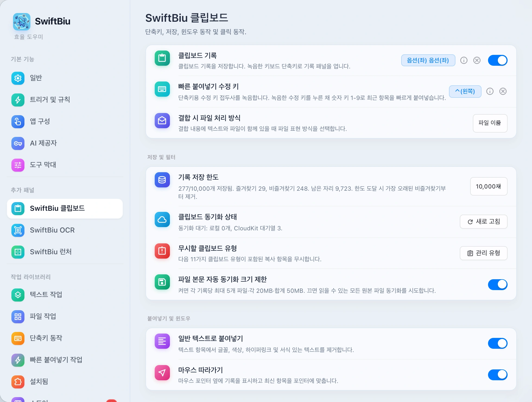Open 단축키 동작 keyboard icon

18,338
